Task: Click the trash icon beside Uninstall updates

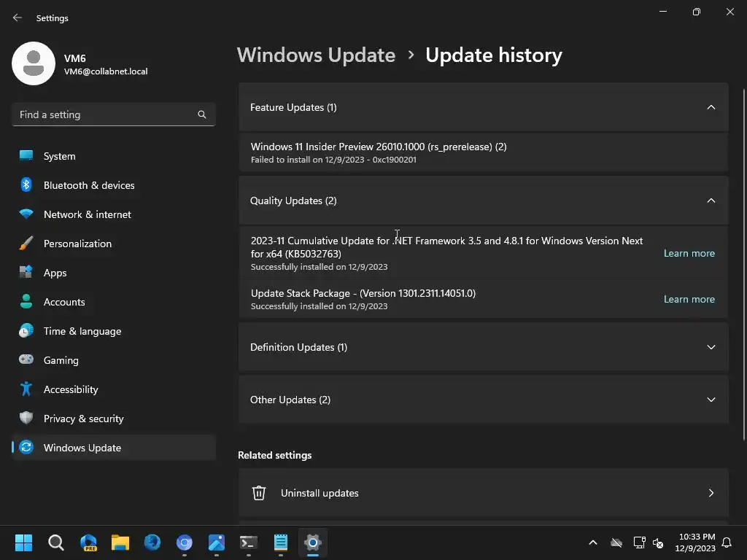Action: pyautogui.click(x=259, y=493)
